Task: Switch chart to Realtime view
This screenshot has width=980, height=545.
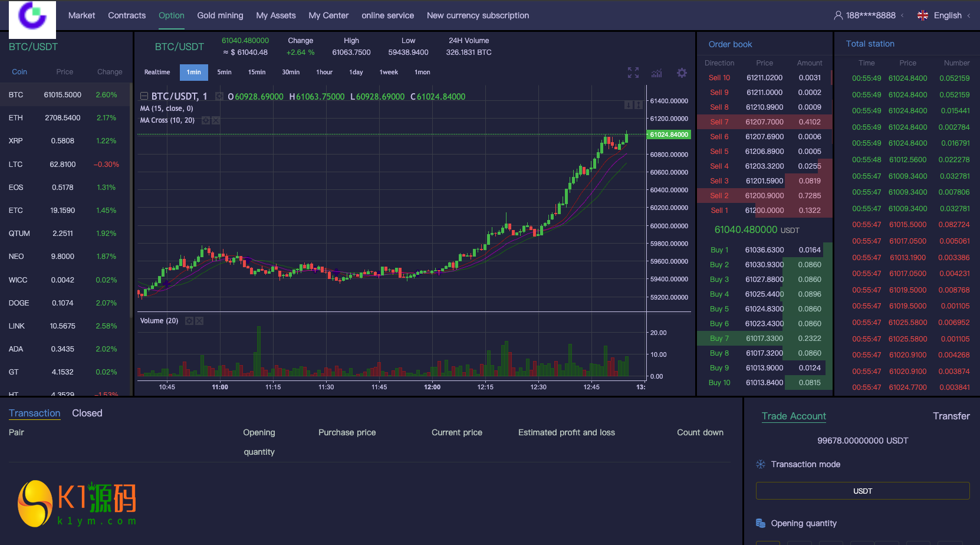Action: [157, 72]
